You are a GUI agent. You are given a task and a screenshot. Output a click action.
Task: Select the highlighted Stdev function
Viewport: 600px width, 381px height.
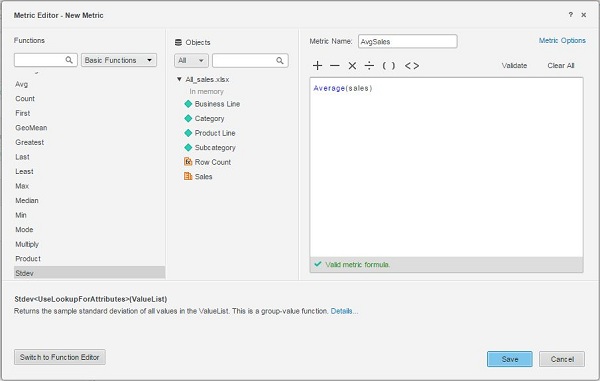[90, 273]
